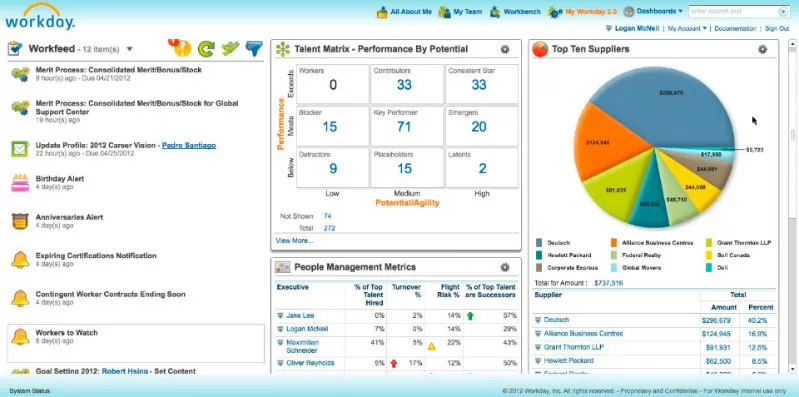Screen dimensions: 799x397
Task: Open Alliance Business Centres supplier link
Action: [583, 333]
